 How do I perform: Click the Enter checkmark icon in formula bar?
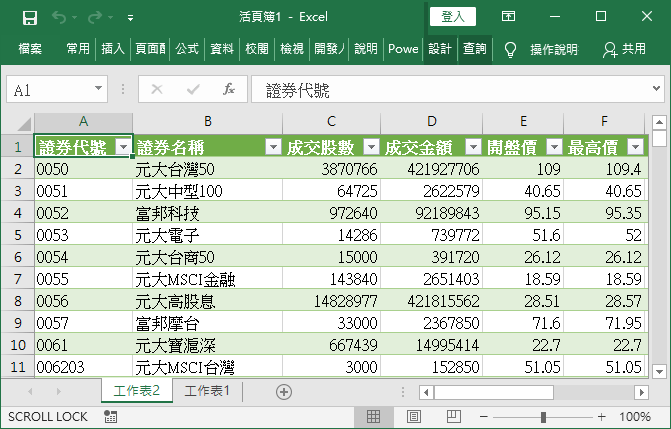pos(193,89)
